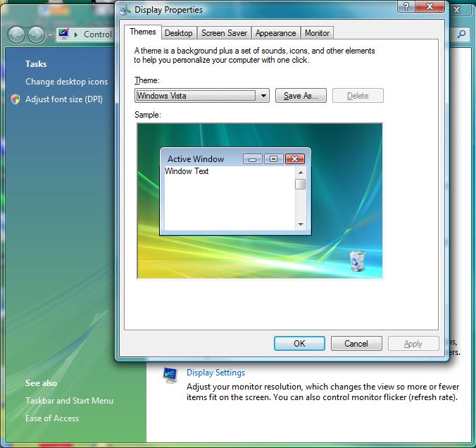Click sample window's scroll up arrow

coord(301,173)
